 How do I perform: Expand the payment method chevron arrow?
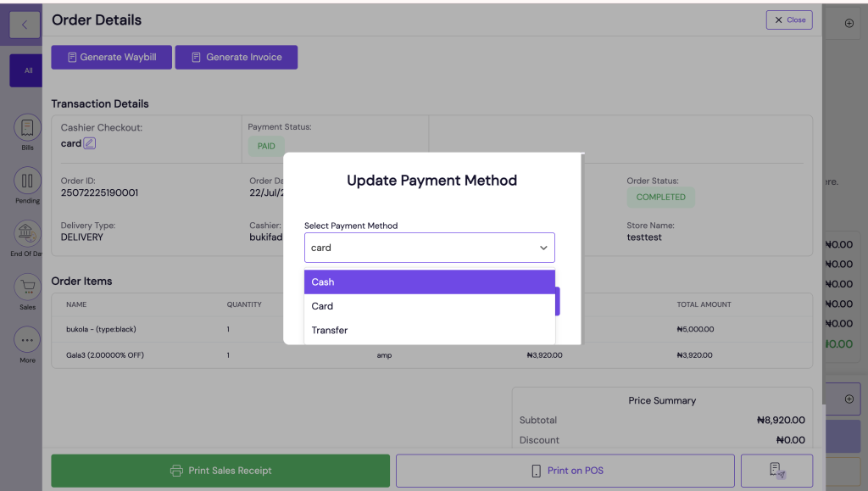pyautogui.click(x=543, y=247)
